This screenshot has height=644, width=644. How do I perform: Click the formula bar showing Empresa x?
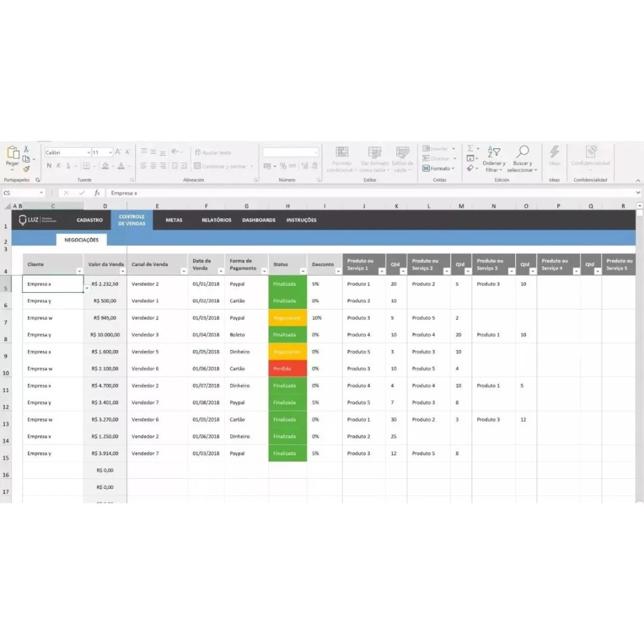pos(358,193)
